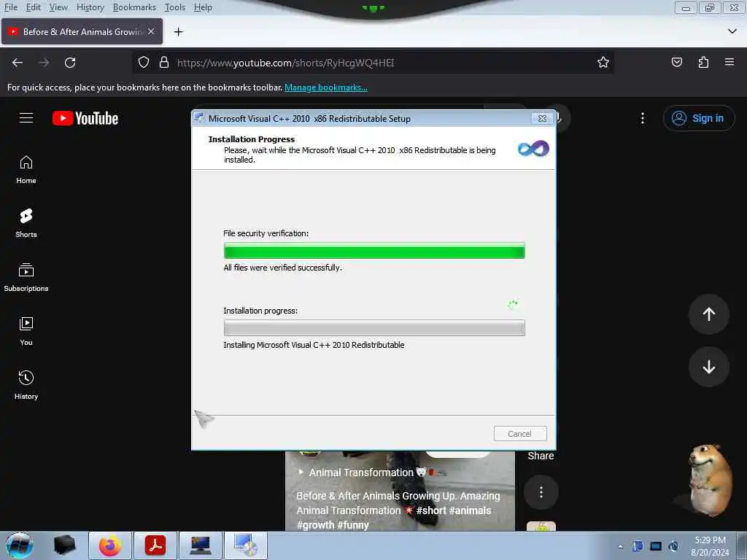Open Shorts in the YouTube sidebar

(x=26, y=223)
